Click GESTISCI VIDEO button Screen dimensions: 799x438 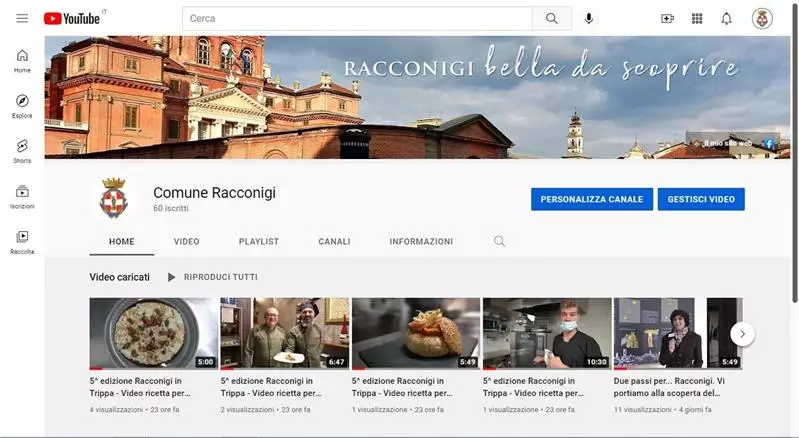(x=700, y=199)
